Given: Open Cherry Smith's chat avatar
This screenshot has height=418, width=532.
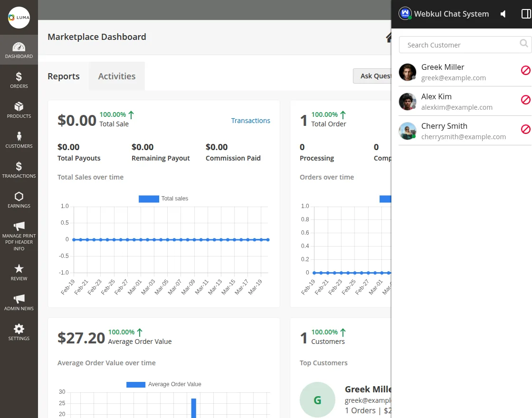Looking at the screenshot, I should coord(408,131).
